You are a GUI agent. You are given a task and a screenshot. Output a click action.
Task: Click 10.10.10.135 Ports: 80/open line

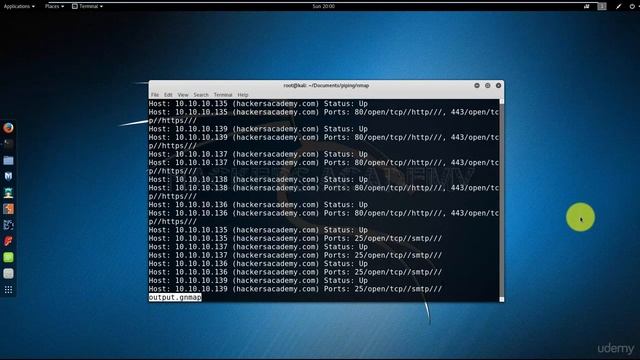tap(324, 116)
